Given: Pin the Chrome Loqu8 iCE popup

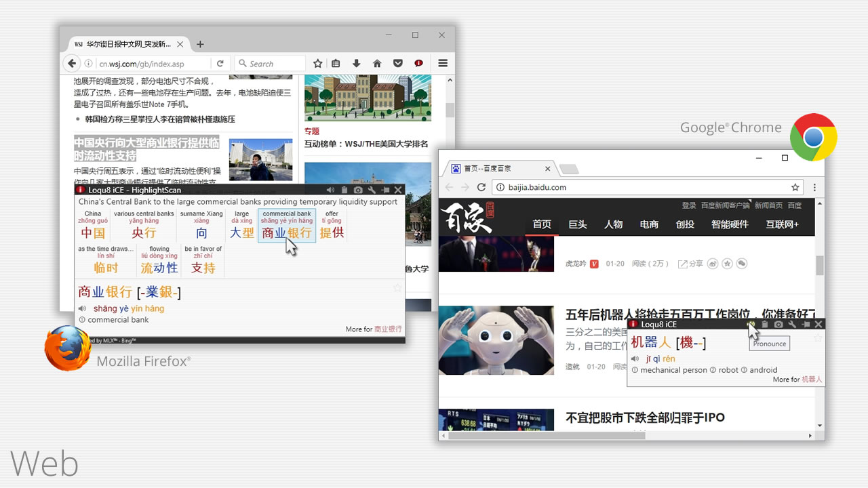Looking at the screenshot, I should [x=806, y=325].
